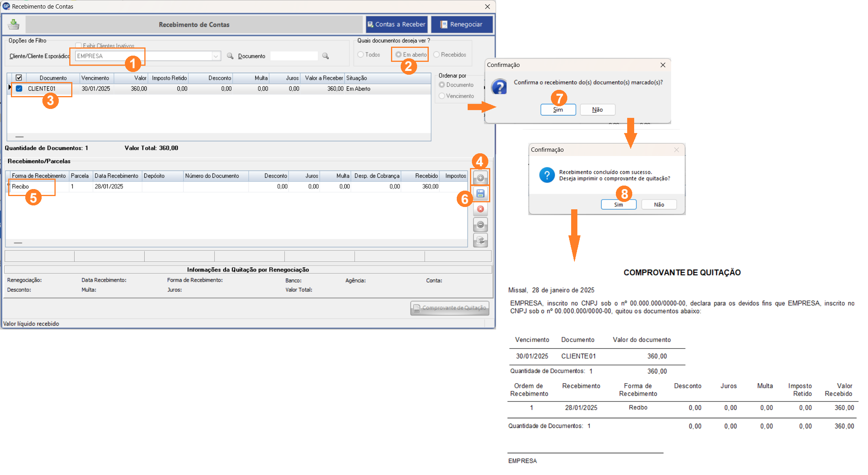Click CLIENTE01 in the quitação receipt table
868x475 pixels.
click(579, 356)
